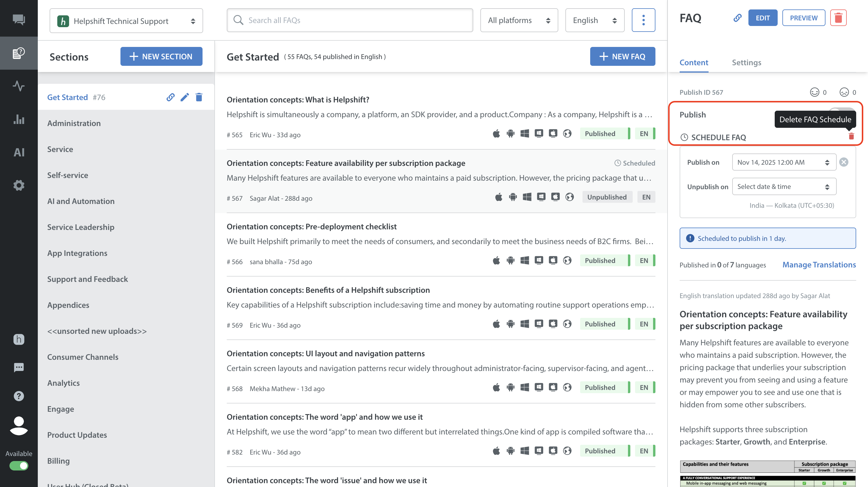Image resolution: width=868 pixels, height=487 pixels.
Task: Open the Helpshift Technical Support app dropdown
Action: 126,21
